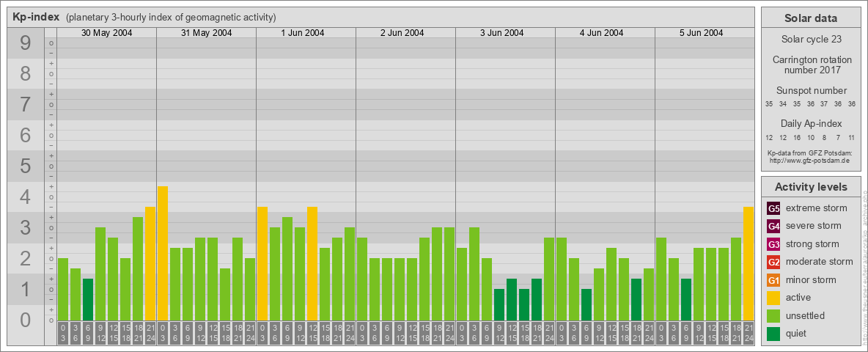This screenshot has width=868, height=352.
Task: Click daily Ap-index value 10
Action: click(x=811, y=137)
